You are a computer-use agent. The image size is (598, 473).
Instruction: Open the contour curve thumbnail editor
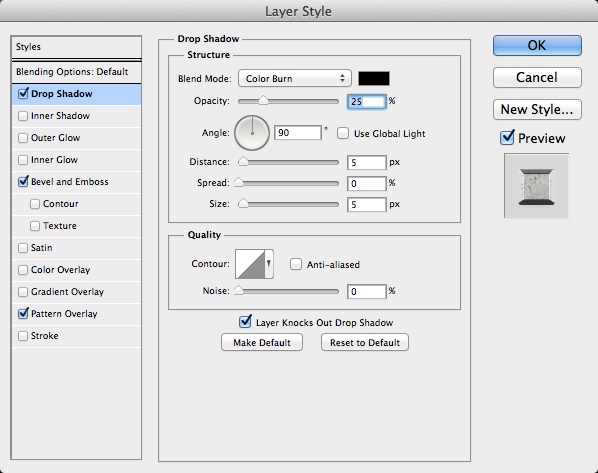tap(250, 264)
